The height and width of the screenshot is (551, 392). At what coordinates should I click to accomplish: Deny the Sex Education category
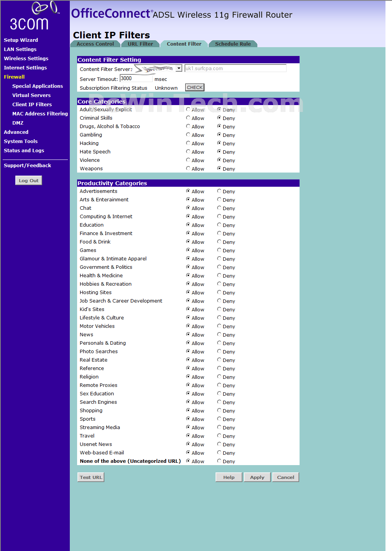click(x=219, y=393)
